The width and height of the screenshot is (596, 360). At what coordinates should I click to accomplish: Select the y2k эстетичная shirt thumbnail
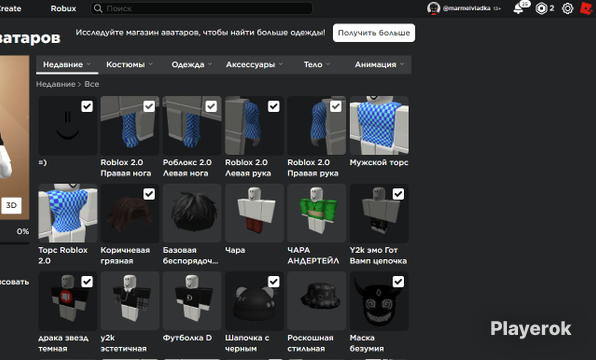pyautogui.click(x=130, y=301)
